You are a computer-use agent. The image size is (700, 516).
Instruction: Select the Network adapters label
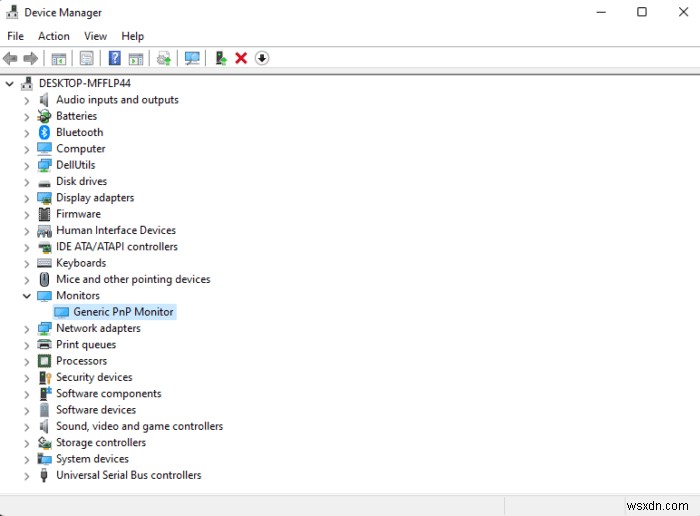point(98,328)
